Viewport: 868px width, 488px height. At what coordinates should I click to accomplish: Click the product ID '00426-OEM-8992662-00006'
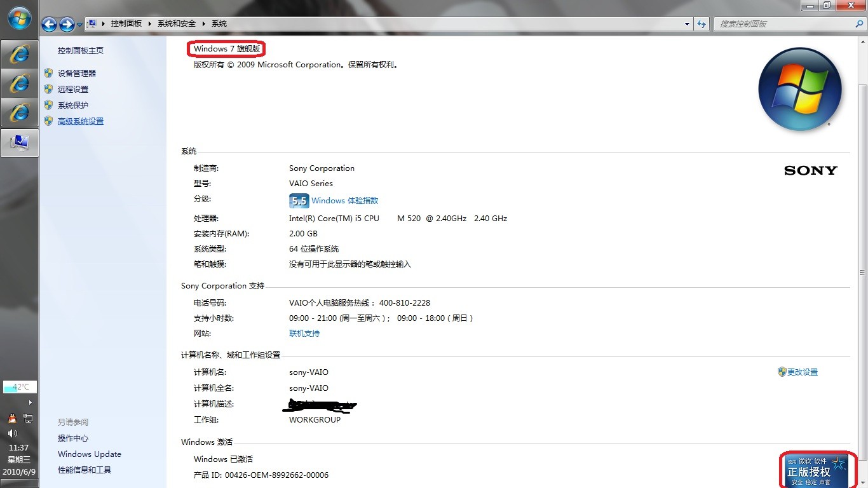[277, 475]
